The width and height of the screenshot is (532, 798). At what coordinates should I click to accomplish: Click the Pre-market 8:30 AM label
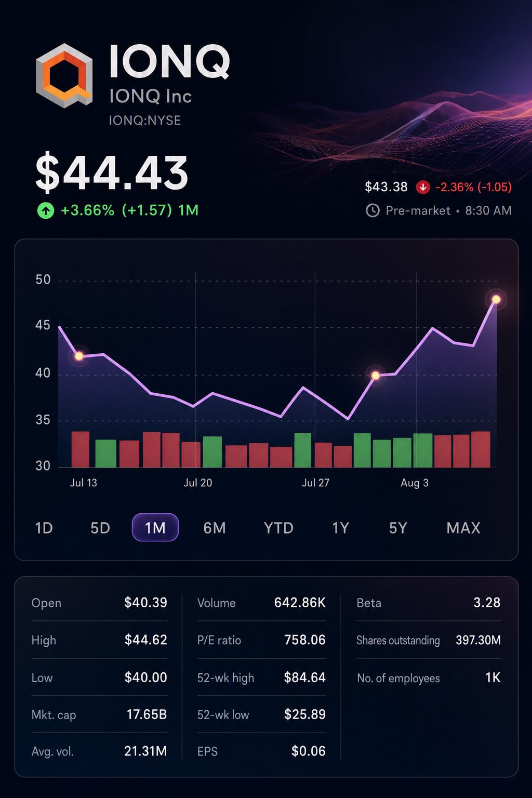(x=448, y=210)
